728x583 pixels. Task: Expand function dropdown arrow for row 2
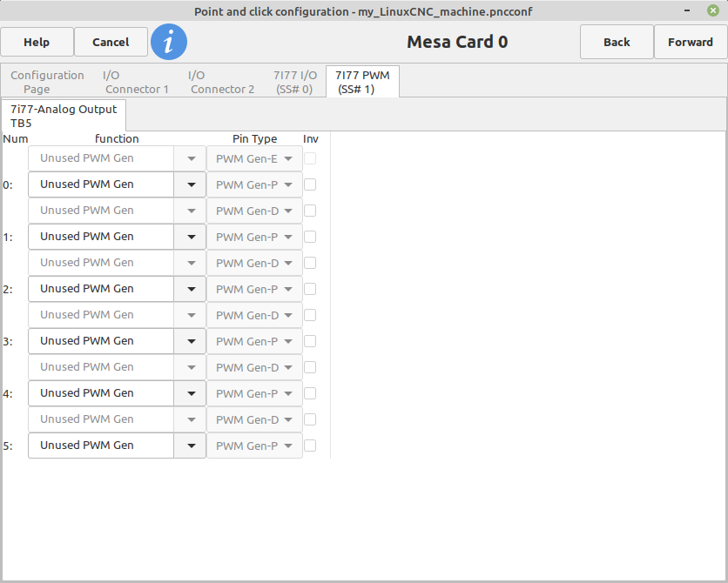[x=191, y=289]
